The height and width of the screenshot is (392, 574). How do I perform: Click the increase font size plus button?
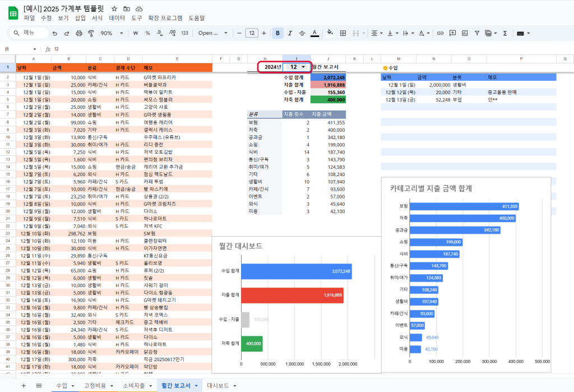[x=265, y=33]
